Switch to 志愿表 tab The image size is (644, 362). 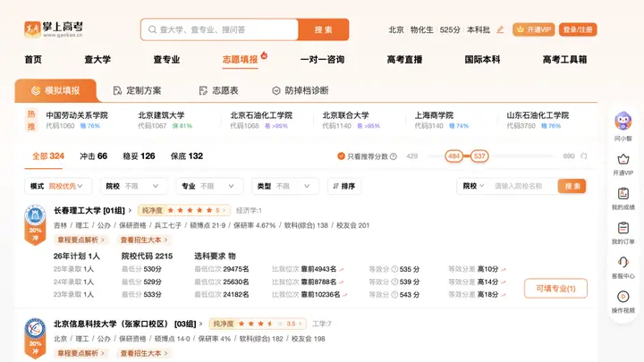218,90
